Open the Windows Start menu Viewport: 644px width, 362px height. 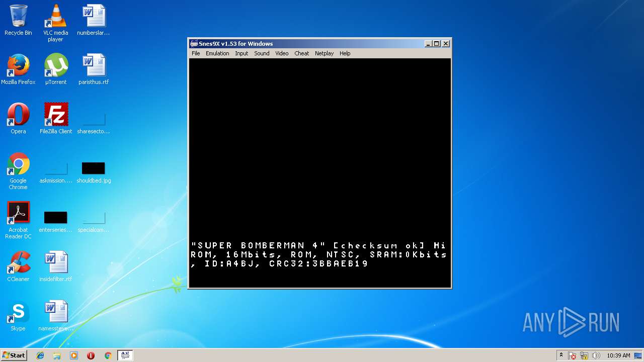[x=14, y=355]
